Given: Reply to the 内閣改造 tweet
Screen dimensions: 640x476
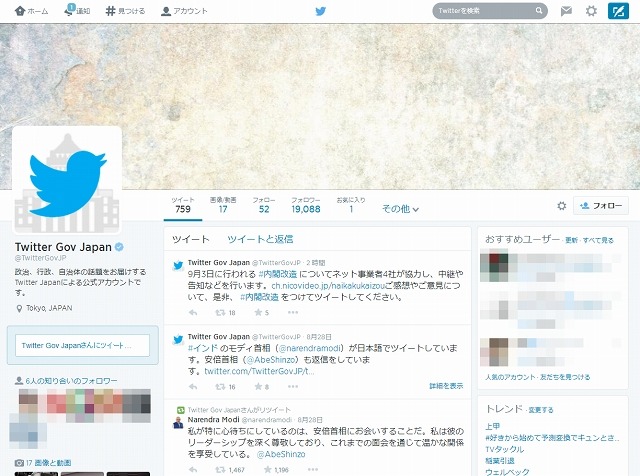Looking at the screenshot, I should pos(193,313).
